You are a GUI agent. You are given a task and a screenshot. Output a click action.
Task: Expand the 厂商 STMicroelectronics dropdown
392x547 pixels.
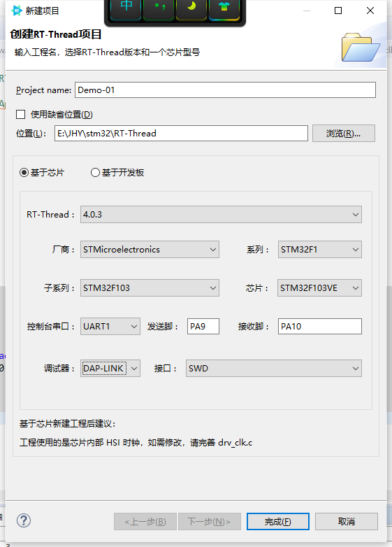pos(150,250)
